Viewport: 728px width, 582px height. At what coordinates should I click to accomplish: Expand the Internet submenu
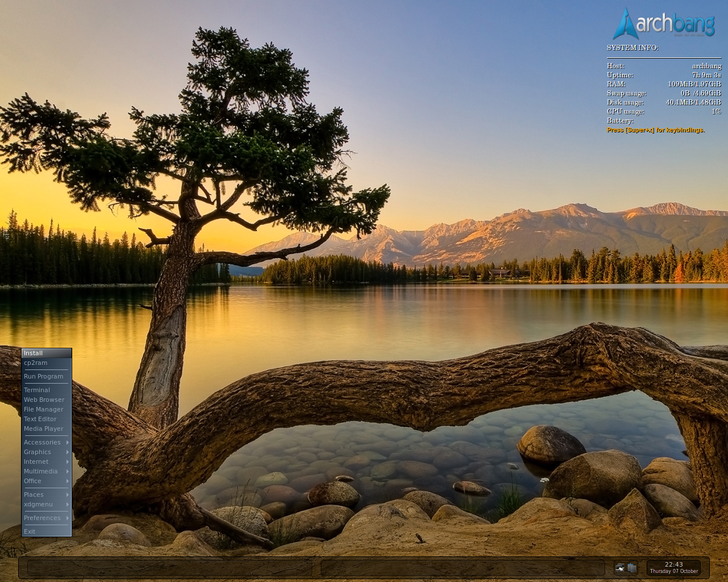[47, 462]
